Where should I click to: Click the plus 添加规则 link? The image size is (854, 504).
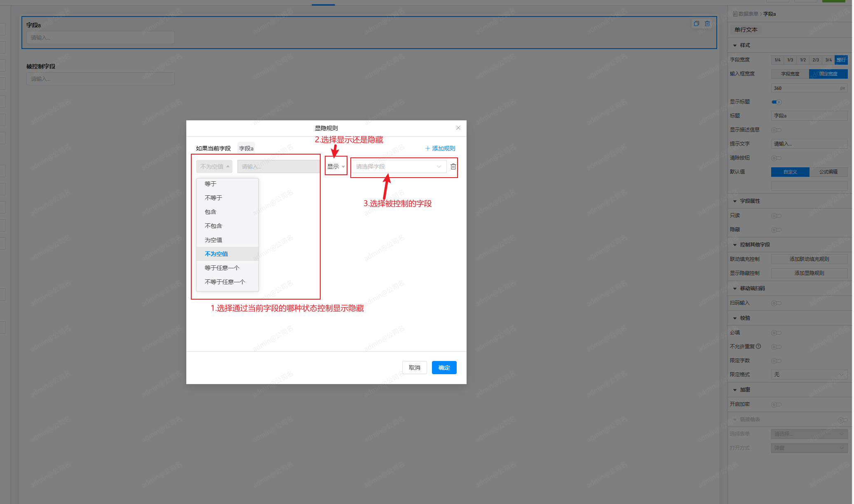click(x=440, y=148)
